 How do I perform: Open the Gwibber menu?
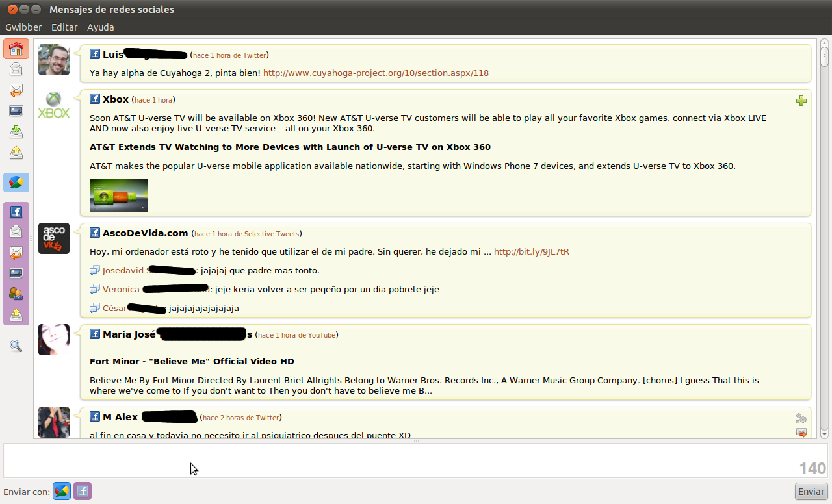click(x=23, y=27)
